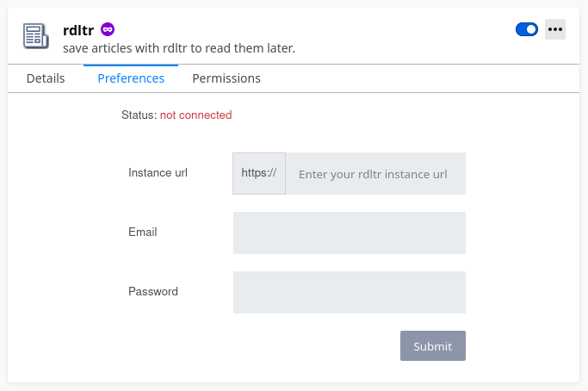The width and height of the screenshot is (588, 391).
Task: Click the save articles description text
Action: (179, 48)
